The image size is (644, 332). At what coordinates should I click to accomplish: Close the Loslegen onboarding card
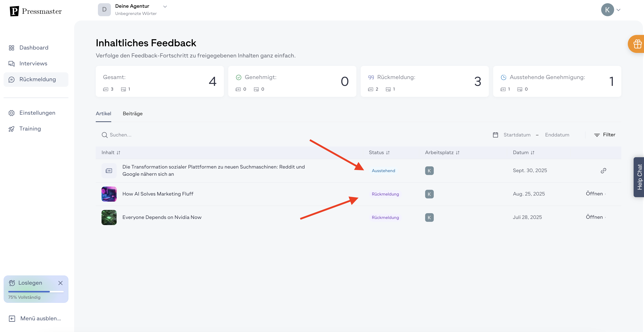[60, 283]
